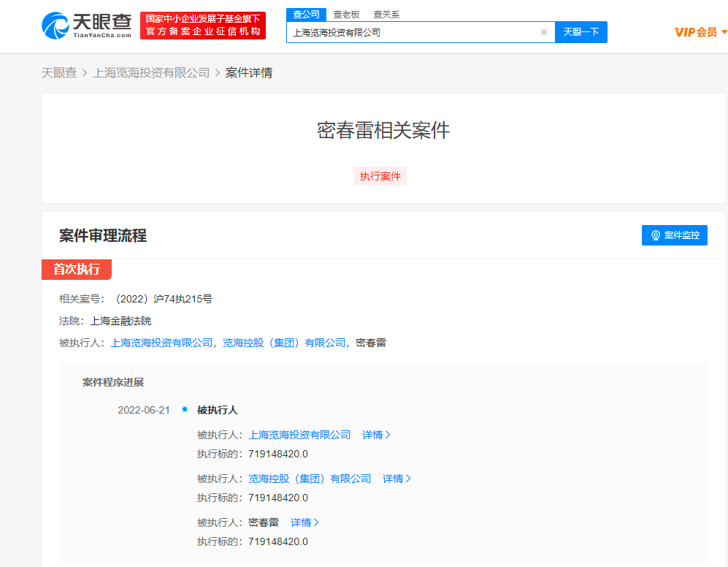Viewport: 728px width, 567px height.
Task: Click the 案件审理流程 section heading
Action: tap(103, 235)
